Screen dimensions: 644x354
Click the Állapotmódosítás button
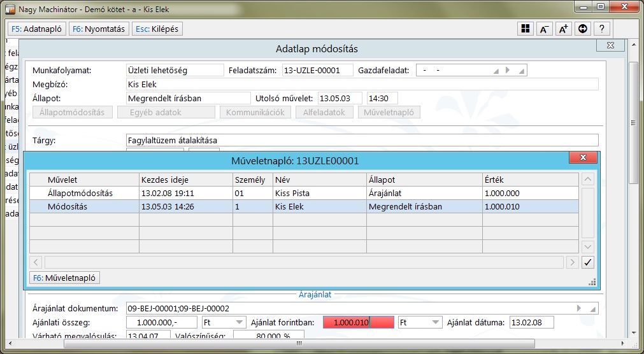(72, 112)
